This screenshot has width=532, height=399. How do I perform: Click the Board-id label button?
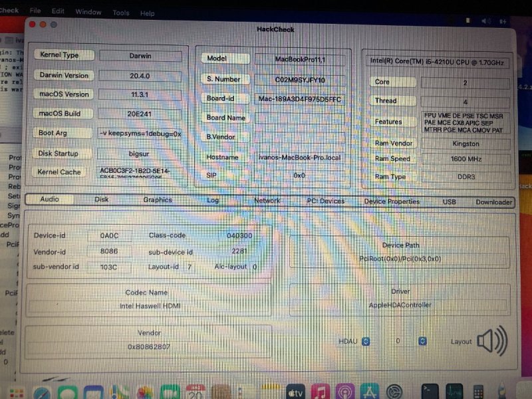point(225,98)
